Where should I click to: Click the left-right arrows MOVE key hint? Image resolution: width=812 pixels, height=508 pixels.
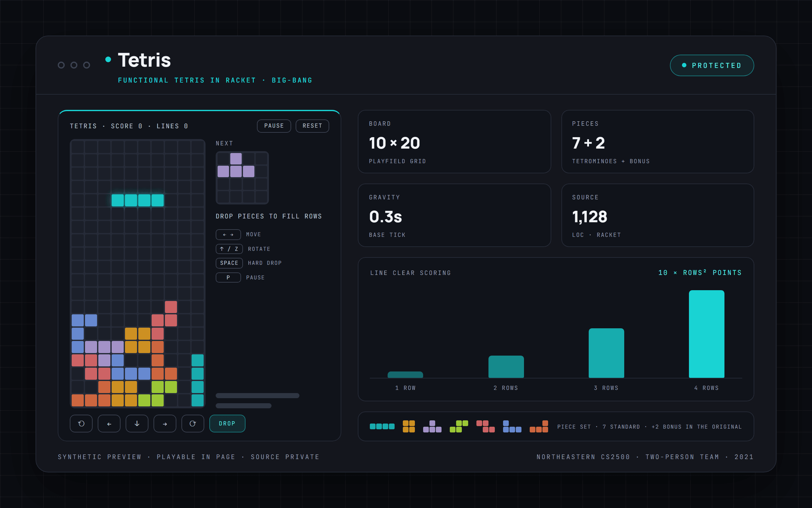228,235
